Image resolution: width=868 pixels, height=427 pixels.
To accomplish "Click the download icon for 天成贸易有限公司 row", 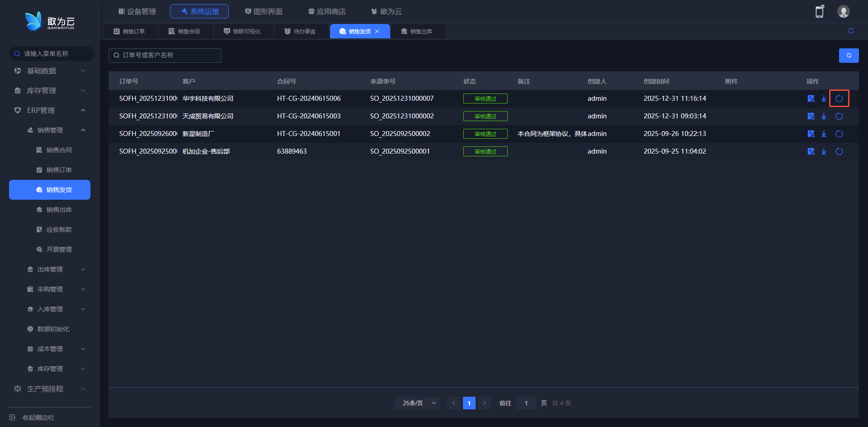I will (x=824, y=116).
